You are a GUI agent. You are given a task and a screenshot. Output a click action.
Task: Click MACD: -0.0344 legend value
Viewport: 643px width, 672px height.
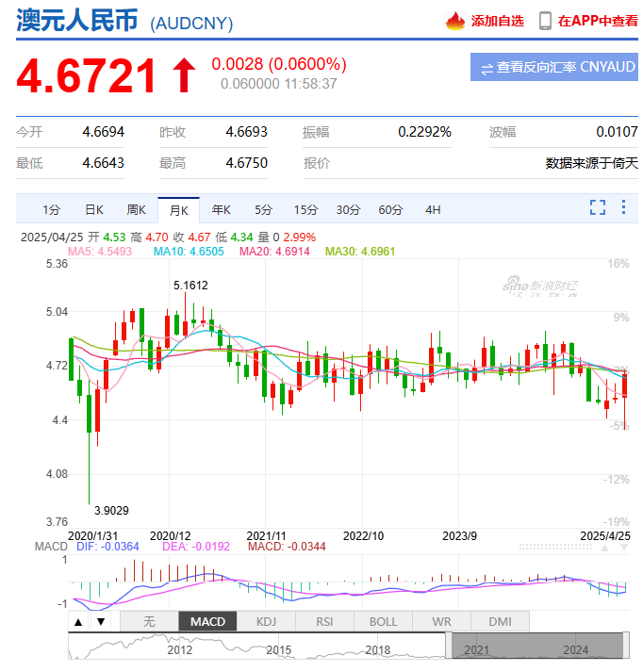[287, 547]
